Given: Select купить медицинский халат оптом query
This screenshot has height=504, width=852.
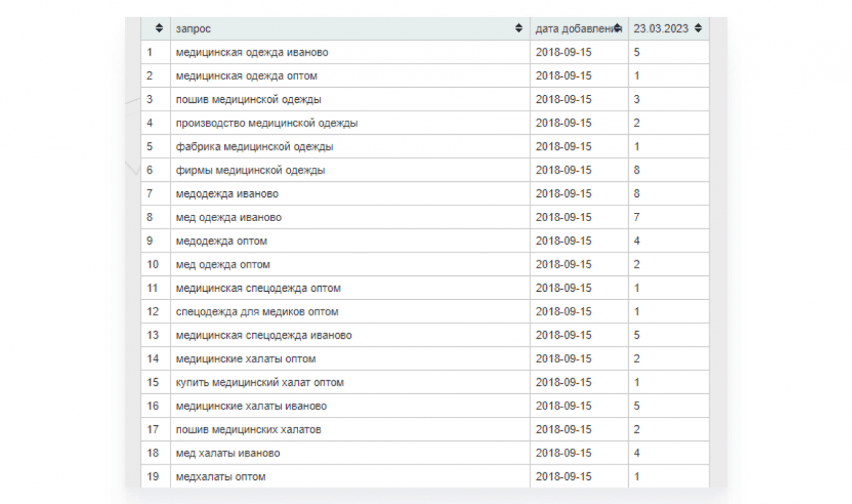Looking at the screenshot, I should coord(259,383).
